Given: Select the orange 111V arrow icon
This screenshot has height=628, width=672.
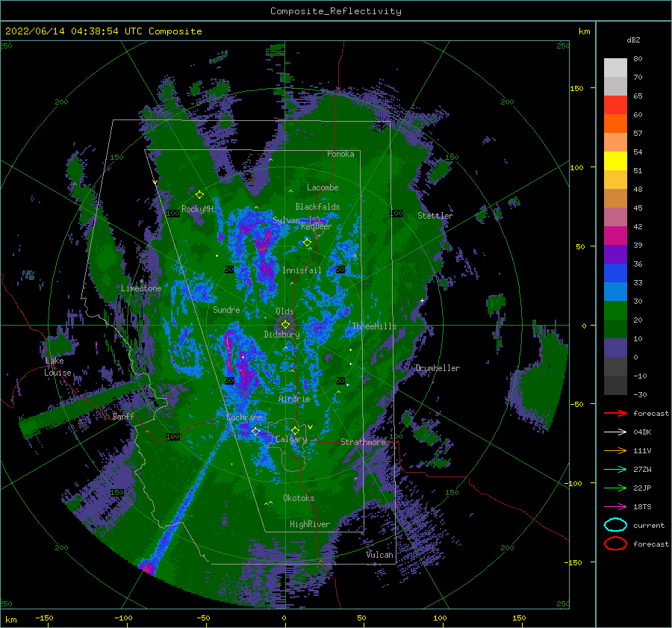Looking at the screenshot, I should [x=615, y=450].
